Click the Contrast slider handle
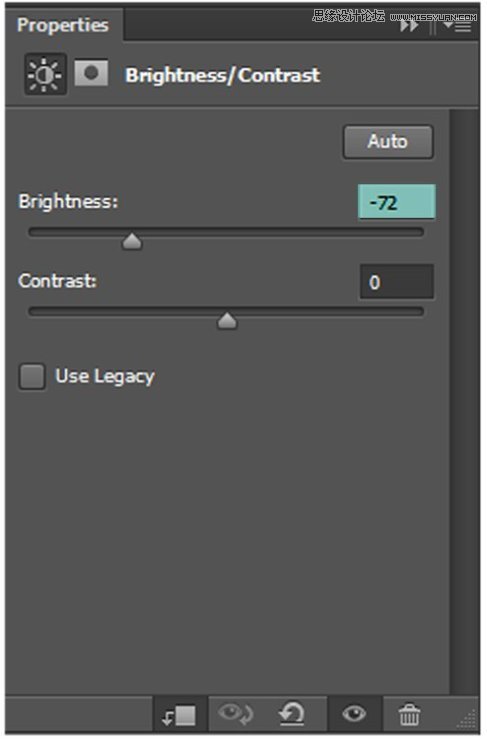The height and width of the screenshot is (739, 487). (x=227, y=321)
